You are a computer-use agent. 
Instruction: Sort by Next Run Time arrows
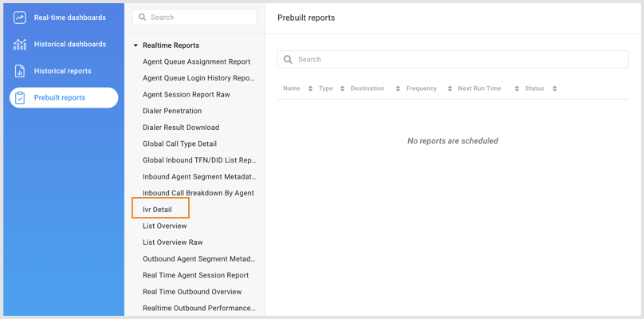(516, 89)
